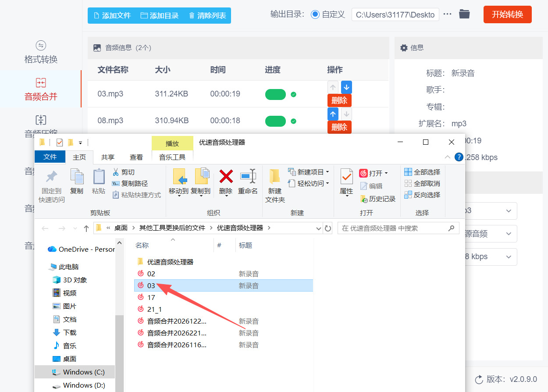Screen dimensions: 548x392
Task: Click 反向选择 to invert selection
Action: [x=422, y=195]
